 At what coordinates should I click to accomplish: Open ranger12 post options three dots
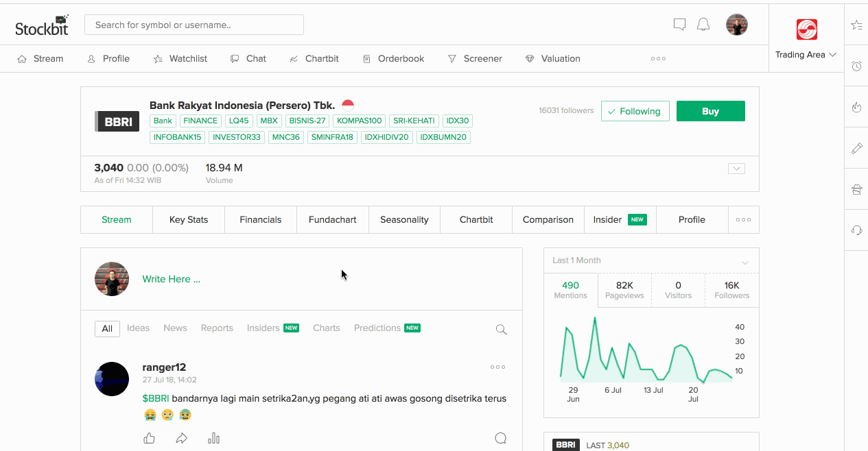tap(498, 367)
